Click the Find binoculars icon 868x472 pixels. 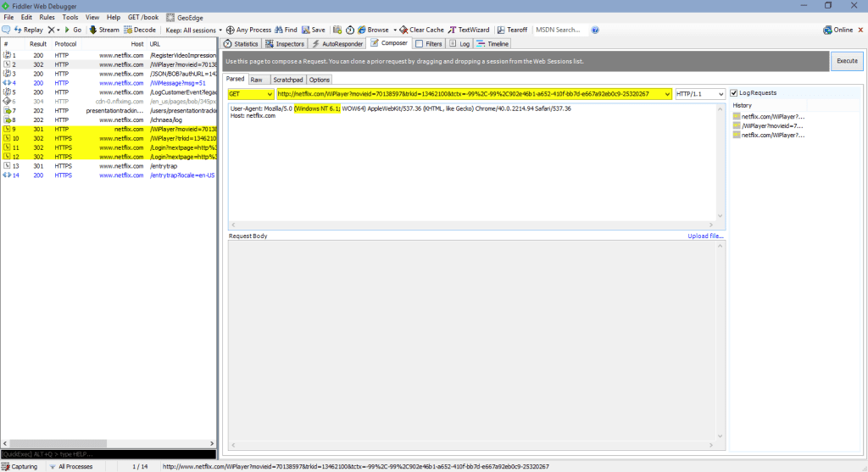[278, 30]
